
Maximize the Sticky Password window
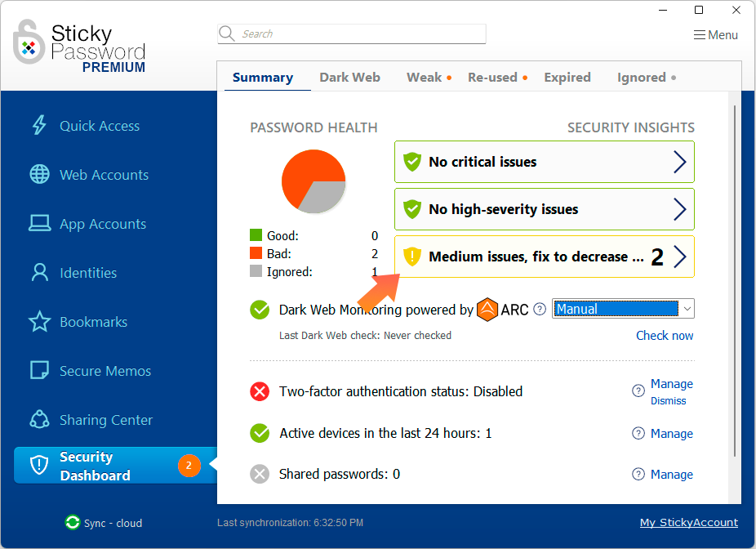pyautogui.click(x=699, y=10)
